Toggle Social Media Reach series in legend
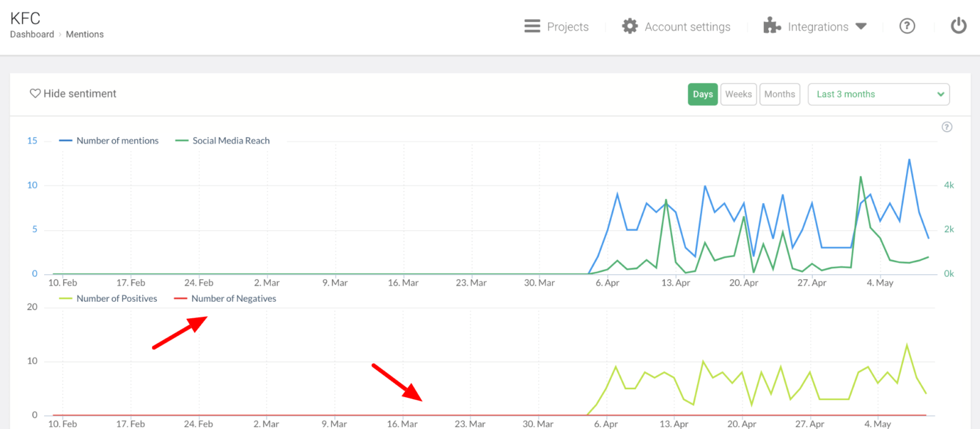The width and height of the screenshot is (980, 429). coord(231,141)
